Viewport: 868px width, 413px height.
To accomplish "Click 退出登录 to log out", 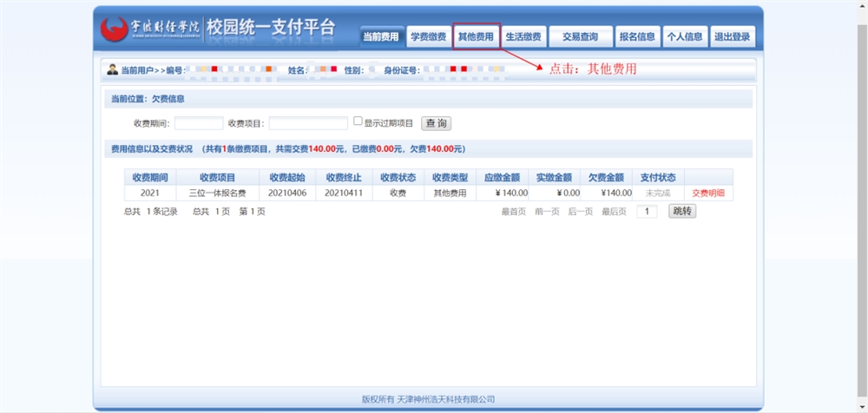I will [x=733, y=36].
